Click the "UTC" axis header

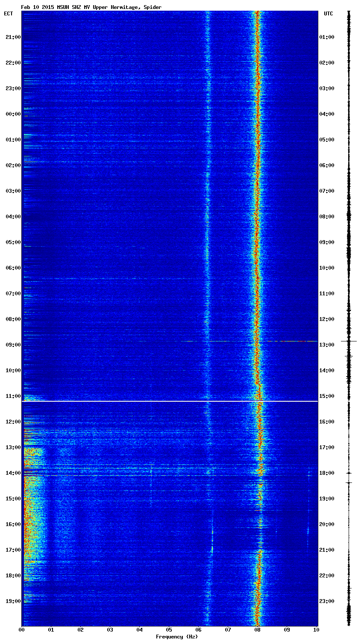(328, 14)
